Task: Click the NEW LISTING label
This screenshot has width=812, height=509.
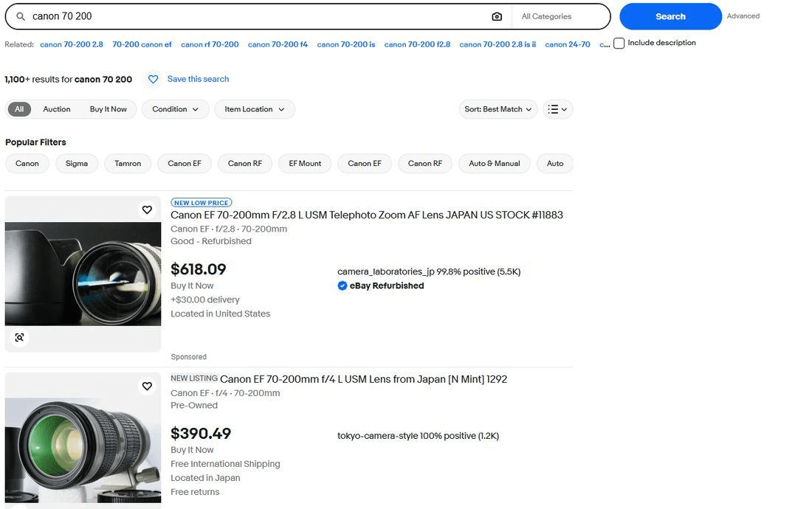Action: coord(193,378)
